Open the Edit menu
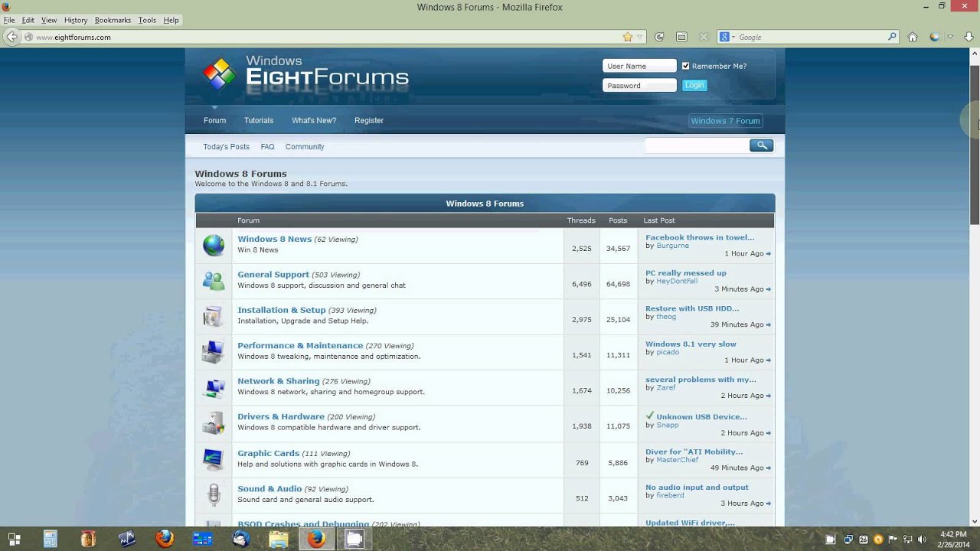The image size is (980, 551). (x=28, y=20)
